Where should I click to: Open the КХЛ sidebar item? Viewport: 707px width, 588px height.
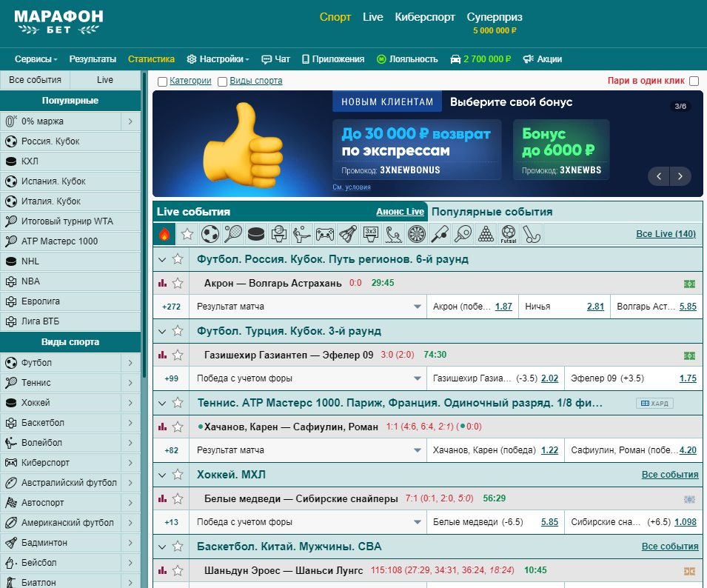tap(70, 161)
